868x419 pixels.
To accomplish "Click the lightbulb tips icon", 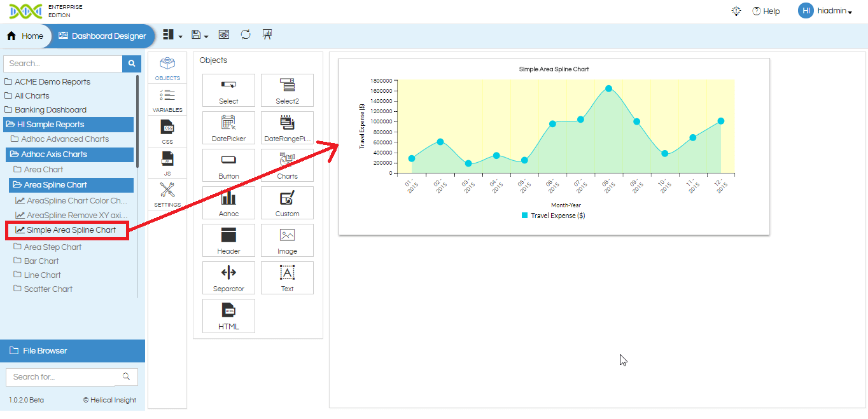I will coord(736,11).
